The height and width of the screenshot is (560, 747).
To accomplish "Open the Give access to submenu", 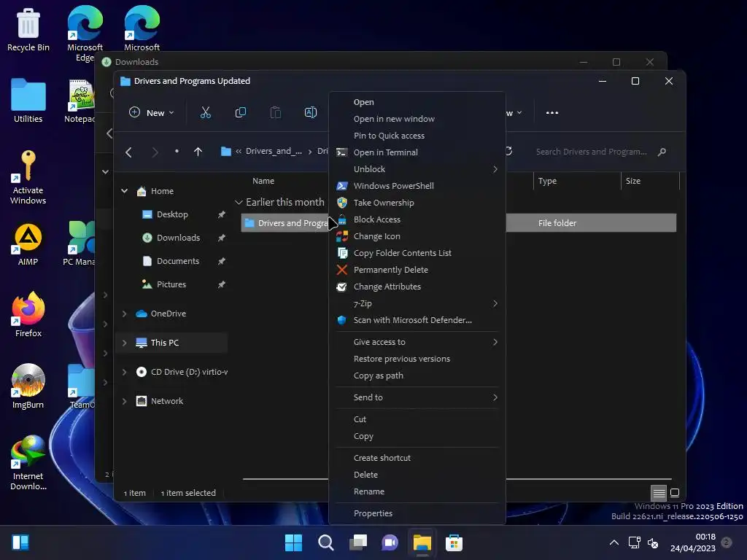I will click(x=417, y=342).
